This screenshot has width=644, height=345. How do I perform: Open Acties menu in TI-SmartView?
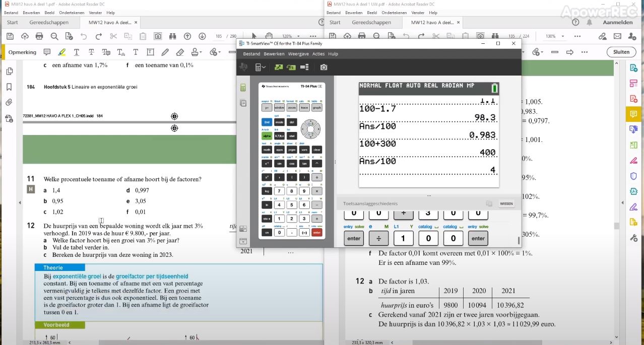[x=318, y=54]
